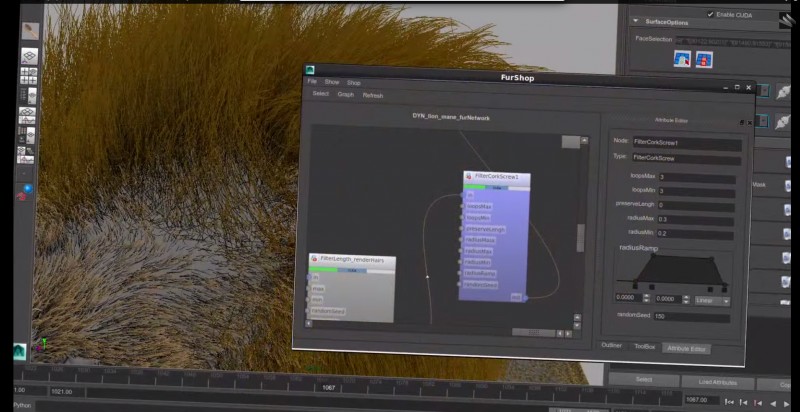Click Refresh in FurShop toolbar
Screen dimensions: 800x412
pyautogui.click(x=372, y=95)
